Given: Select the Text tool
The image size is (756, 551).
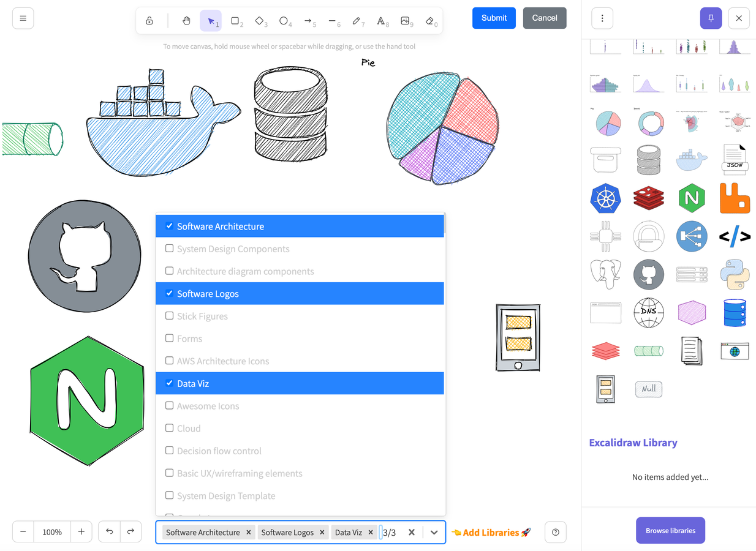Looking at the screenshot, I should [x=382, y=21].
